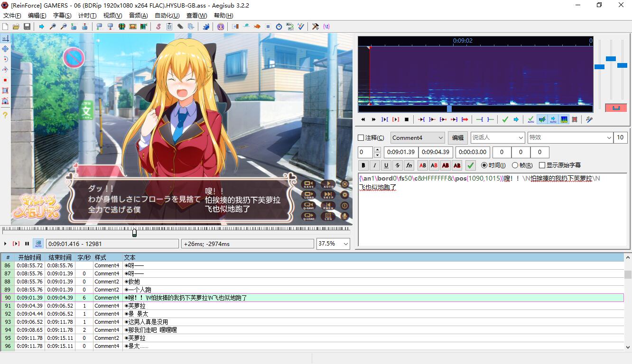Pause the video playback

click(27, 244)
